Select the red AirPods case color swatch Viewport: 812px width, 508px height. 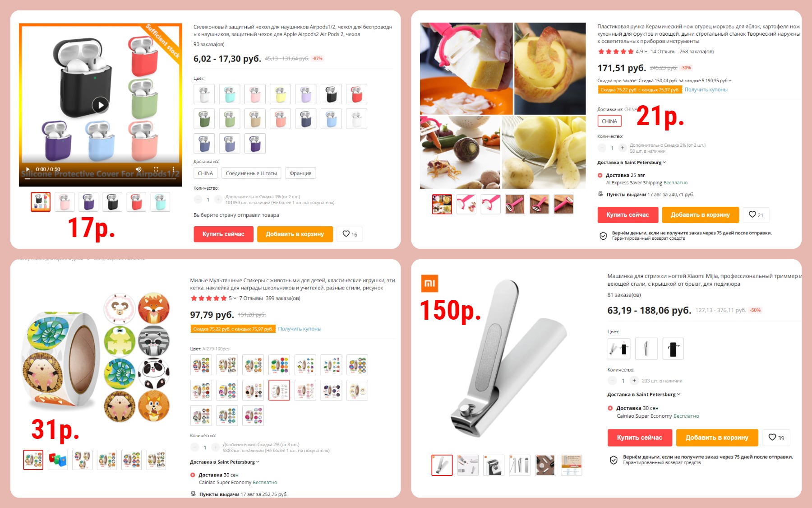point(357,94)
